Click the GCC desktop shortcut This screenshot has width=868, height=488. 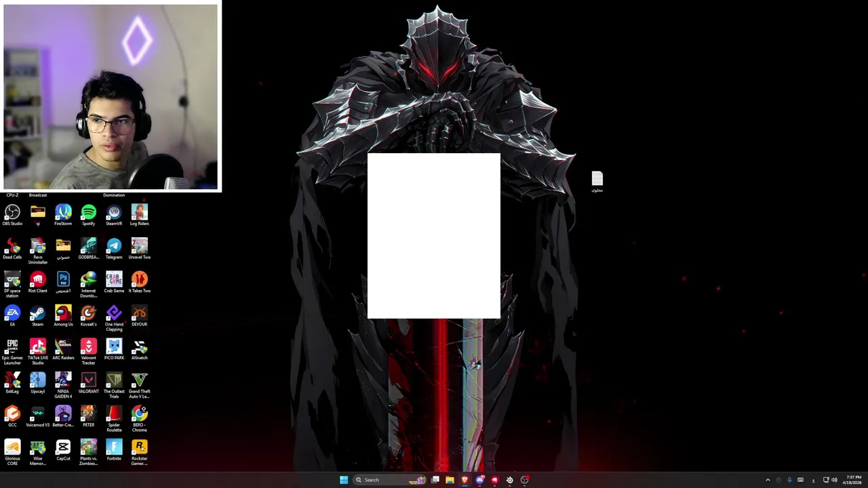pos(12,417)
